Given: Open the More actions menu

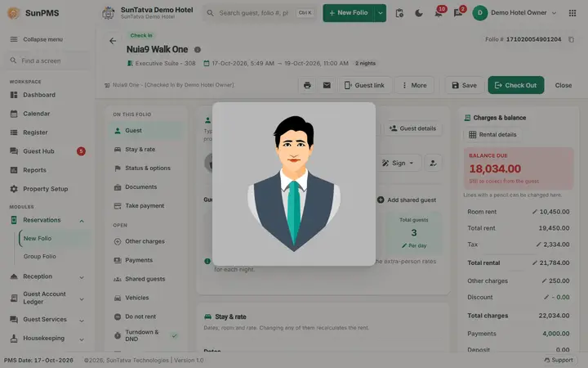Looking at the screenshot, I should coord(414,85).
